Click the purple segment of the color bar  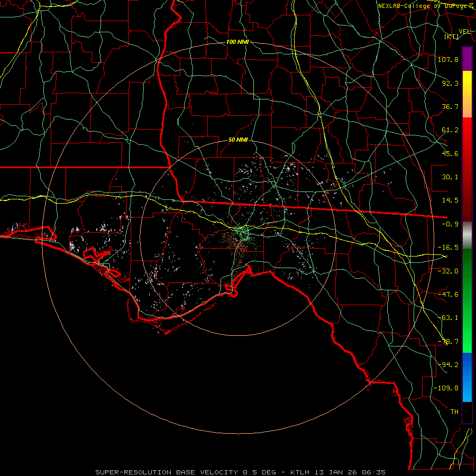(467, 59)
